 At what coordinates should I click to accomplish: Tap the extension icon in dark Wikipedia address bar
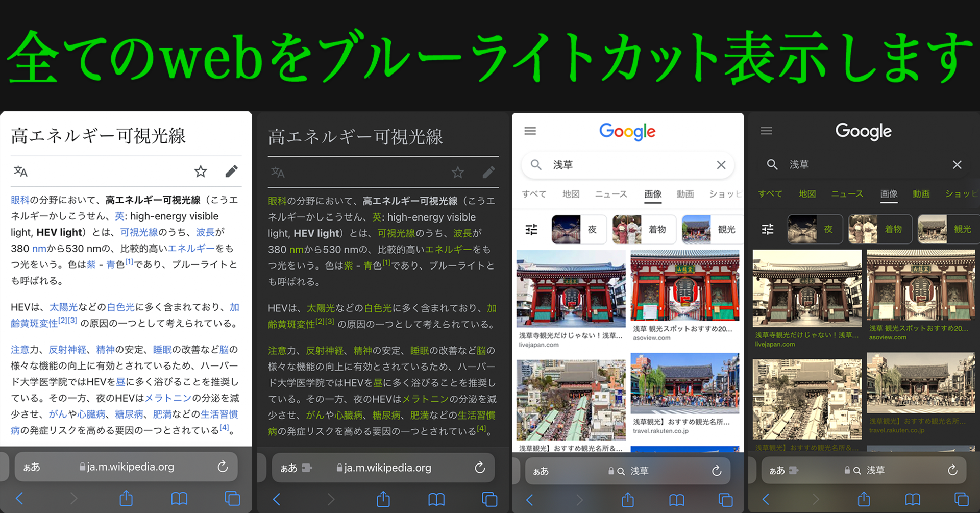[307, 468]
